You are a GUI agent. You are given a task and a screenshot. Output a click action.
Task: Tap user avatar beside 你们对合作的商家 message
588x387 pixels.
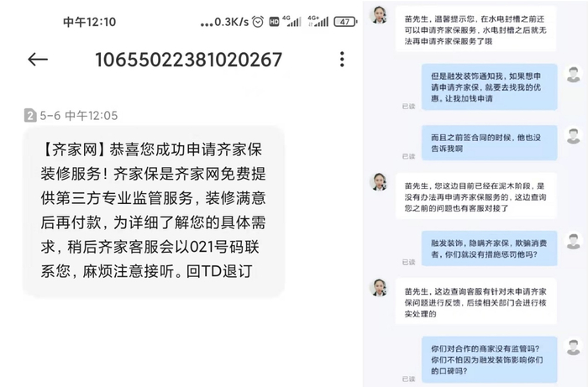point(574,347)
